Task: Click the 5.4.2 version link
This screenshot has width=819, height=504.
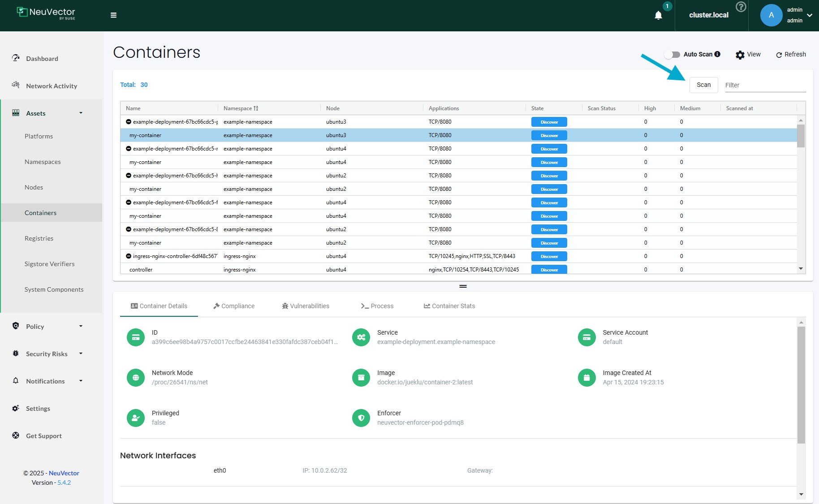Action: (x=64, y=482)
